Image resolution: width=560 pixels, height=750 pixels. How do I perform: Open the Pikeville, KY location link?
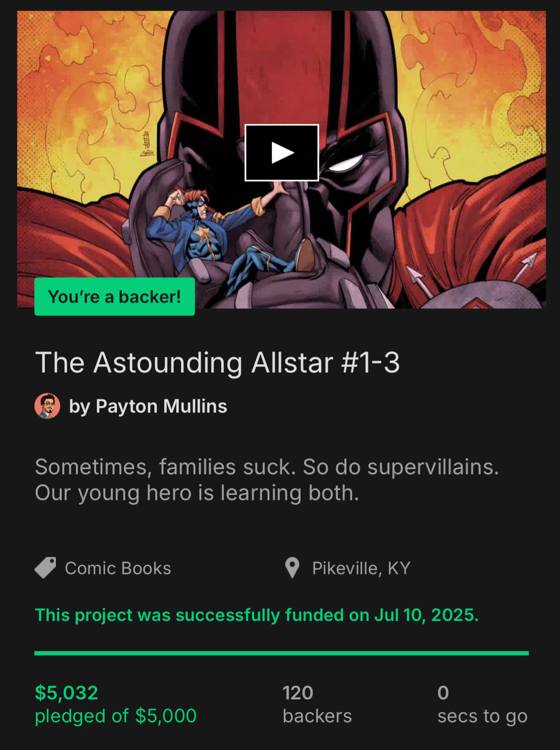[x=361, y=568]
